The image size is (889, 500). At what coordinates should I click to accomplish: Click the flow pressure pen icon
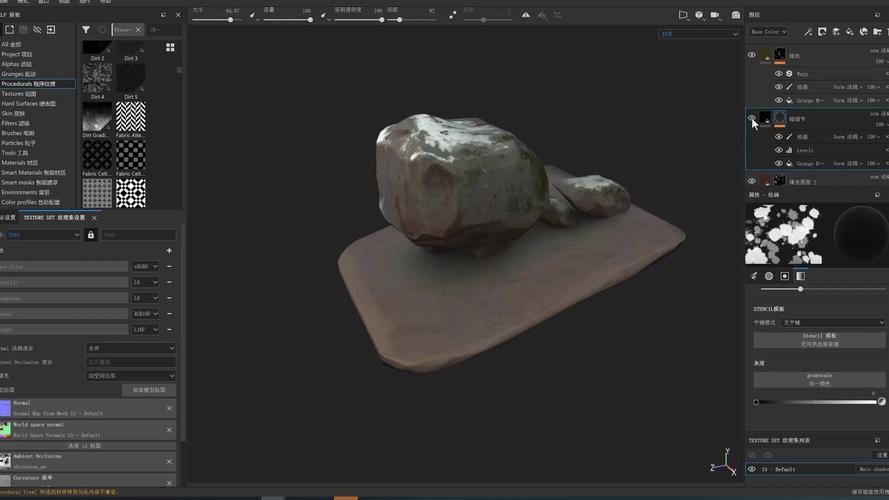(x=323, y=15)
